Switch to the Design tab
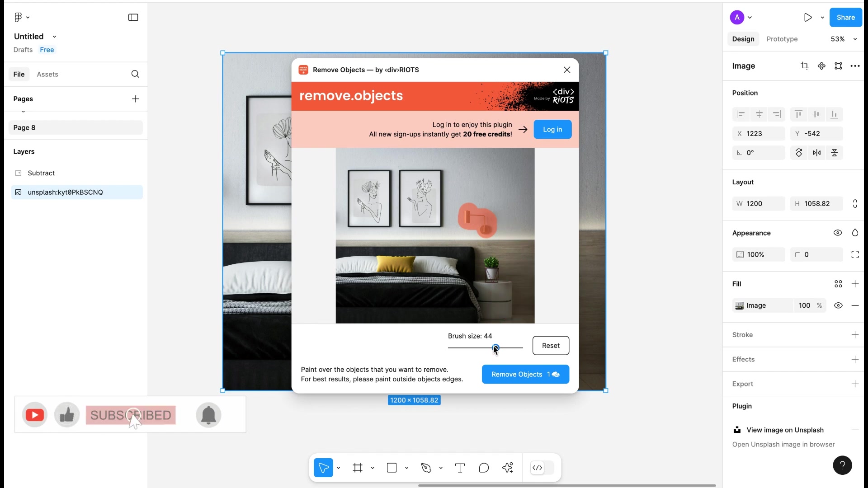Viewport: 868px width, 488px height. [743, 39]
